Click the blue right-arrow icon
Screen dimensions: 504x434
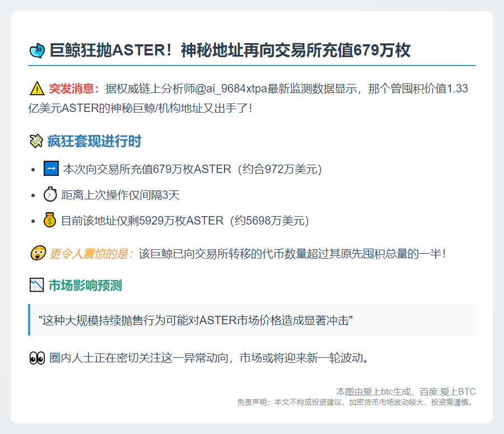51,169
